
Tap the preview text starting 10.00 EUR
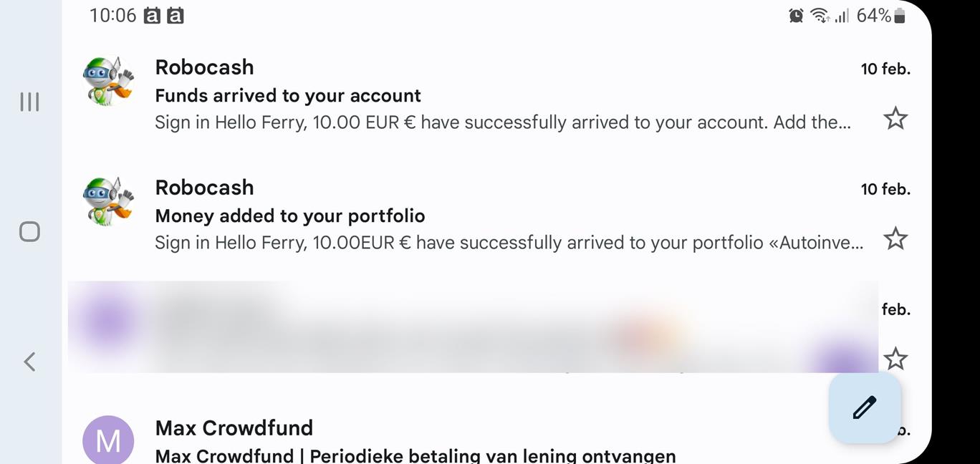coord(501,122)
